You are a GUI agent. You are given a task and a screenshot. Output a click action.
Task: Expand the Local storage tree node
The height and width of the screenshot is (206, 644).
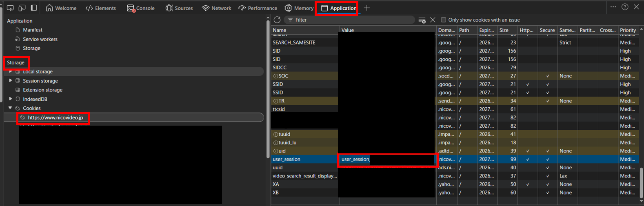point(11,71)
